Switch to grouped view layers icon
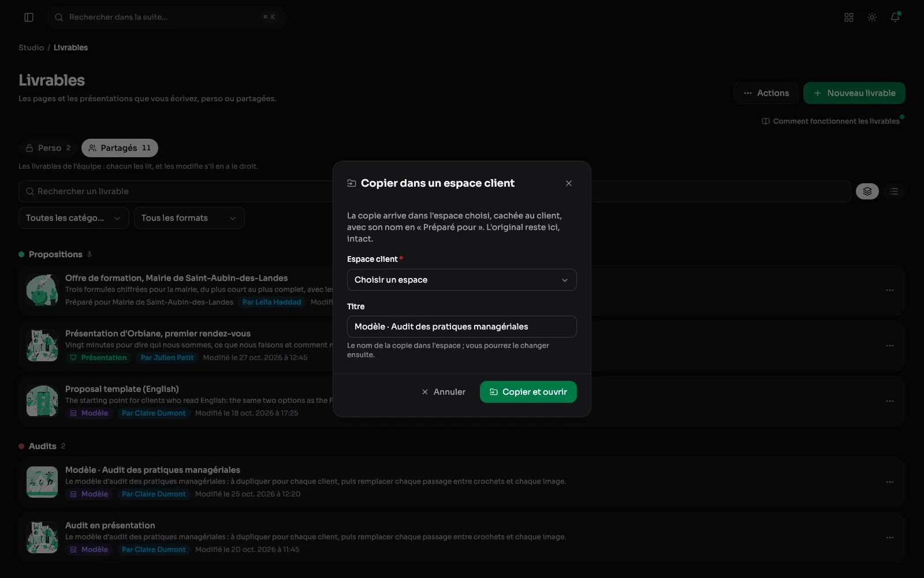Screen dimensions: 924x578 (x=867, y=191)
